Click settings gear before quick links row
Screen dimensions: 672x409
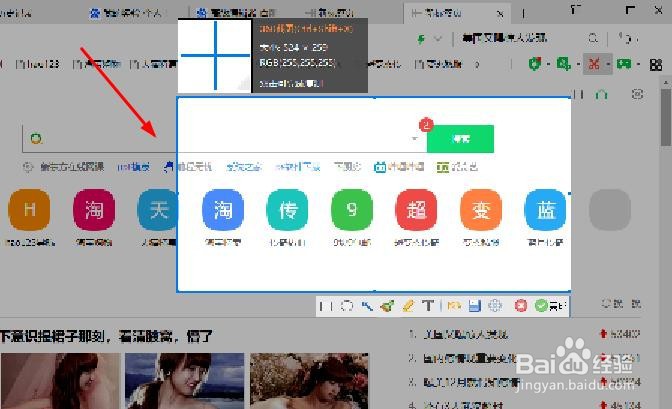tap(28, 167)
